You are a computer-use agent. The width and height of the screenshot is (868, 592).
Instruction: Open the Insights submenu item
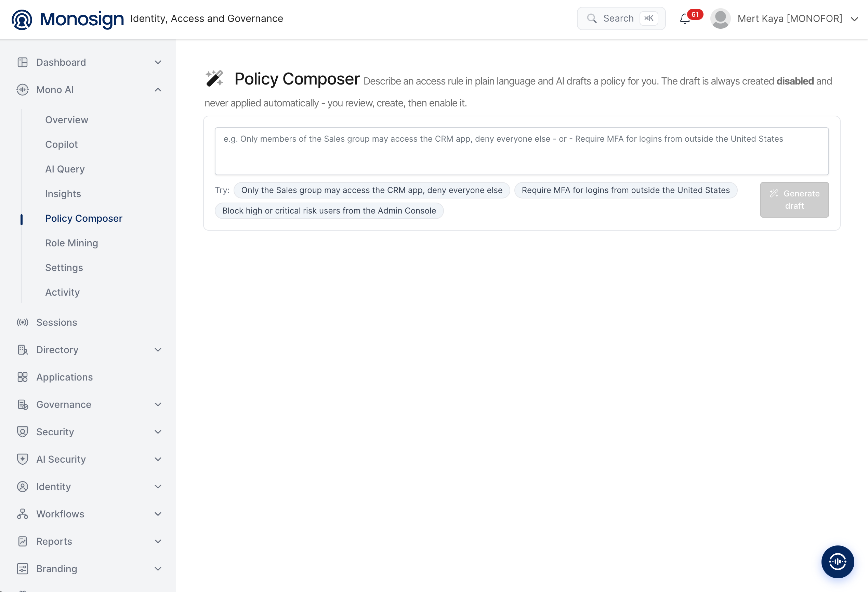click(x=63, y=194)
